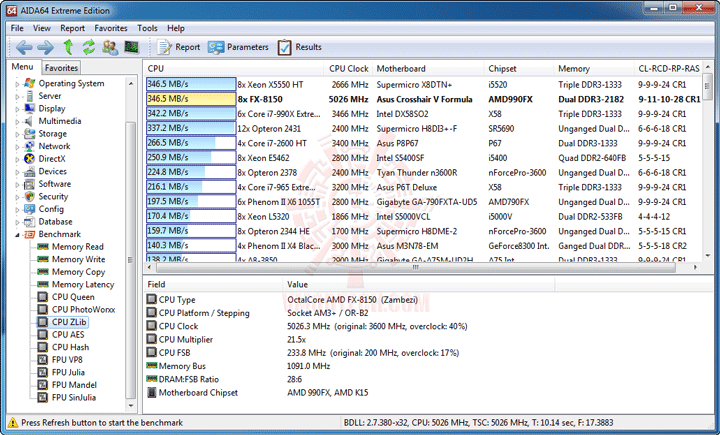720x435 pixels.
Task: Switch to the Menu tab
Action: [22, 67]
